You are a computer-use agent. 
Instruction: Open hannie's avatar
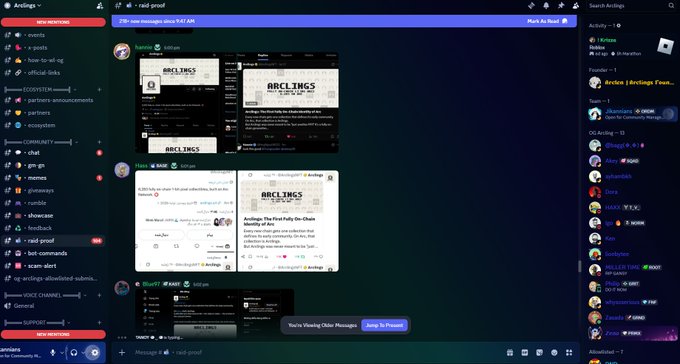[x=122, y=51]
